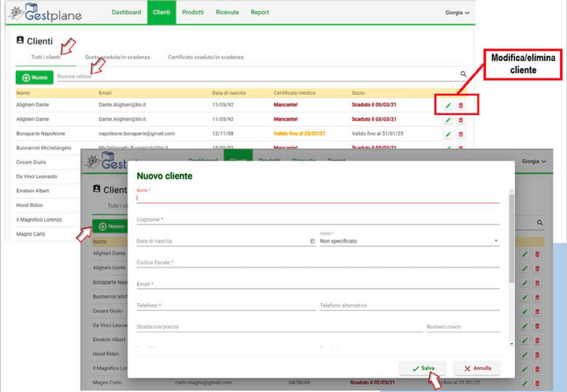Image resolution: width=567 pixels, height=392 pixels.
Task: Delete the Bonaparte row in the dimmed window
Action: pos(537,283)
